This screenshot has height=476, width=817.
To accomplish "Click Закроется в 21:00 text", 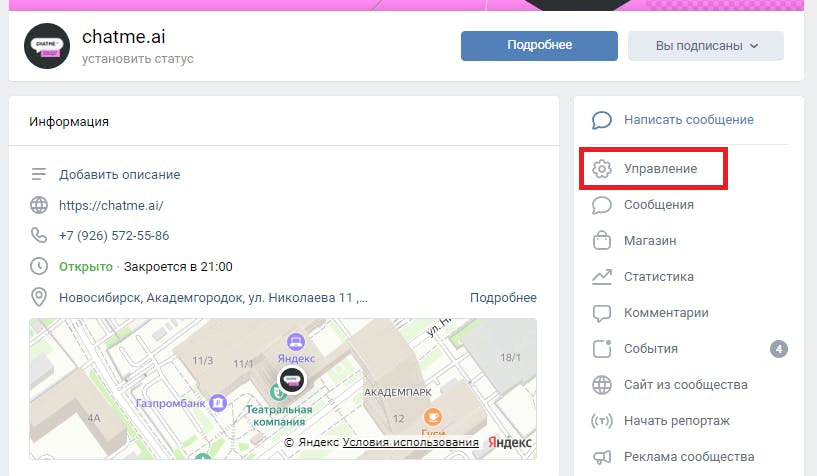I will pyautogui.click(x=178, y=267).
